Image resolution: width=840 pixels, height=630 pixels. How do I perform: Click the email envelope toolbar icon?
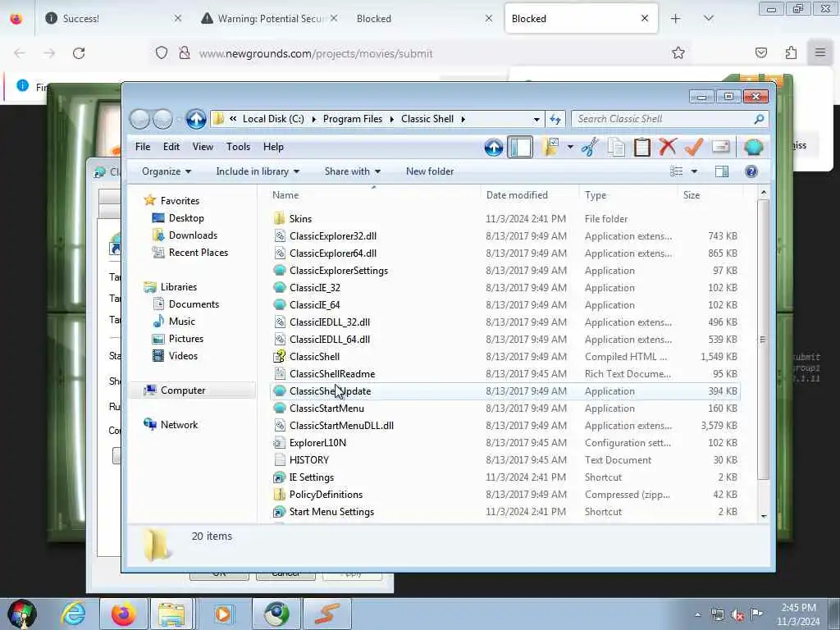[x=720, y=147]
